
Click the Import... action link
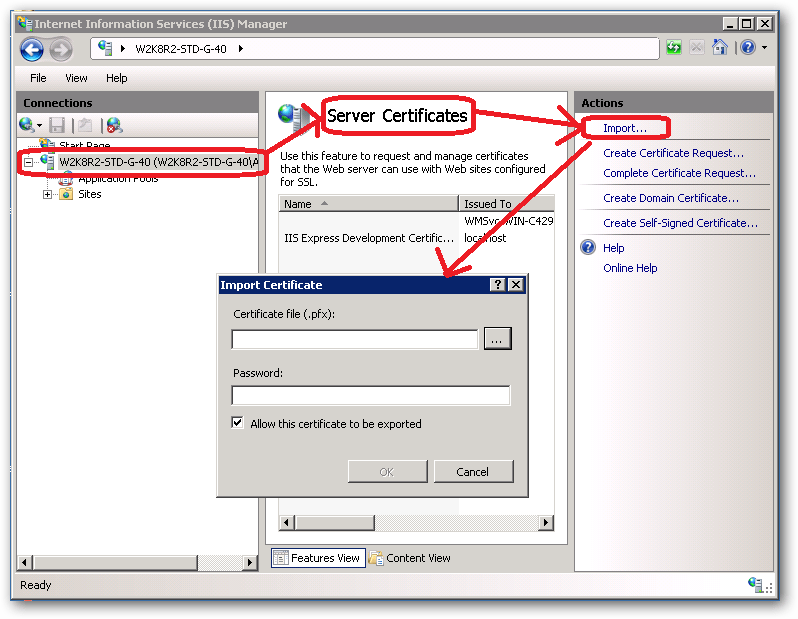coord(625,128)
